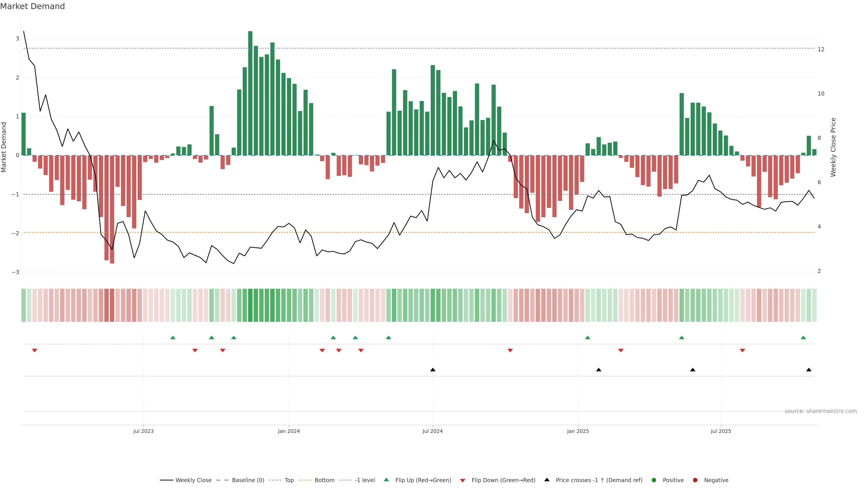Click the leftmost black price-cross triangle marker
868x488 pixels.
[x=433, y=370]
